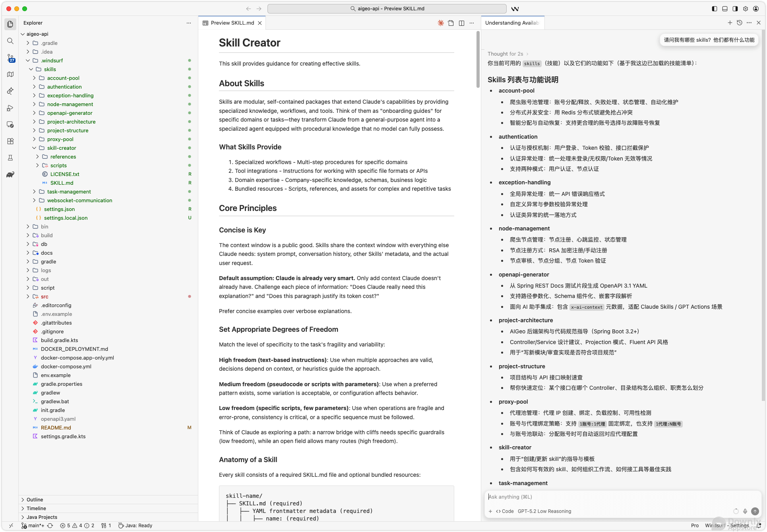Expand the Outline section

tap(35, 499)
